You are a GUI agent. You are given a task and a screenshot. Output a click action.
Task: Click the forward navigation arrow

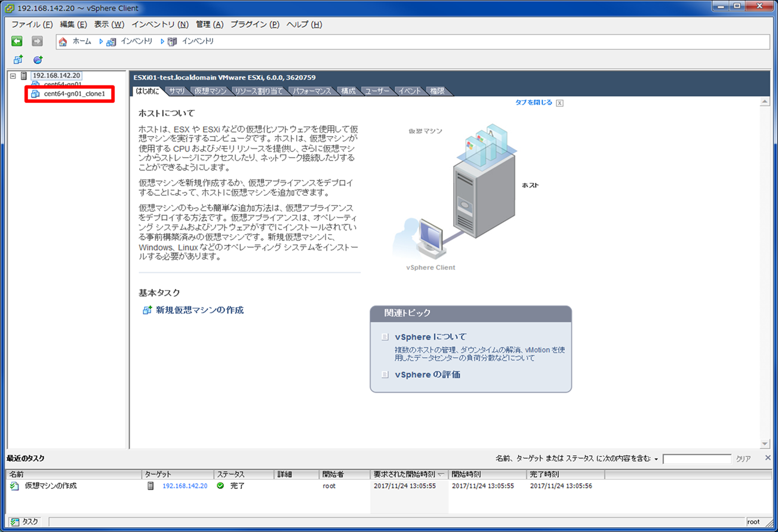coord(37,41)
